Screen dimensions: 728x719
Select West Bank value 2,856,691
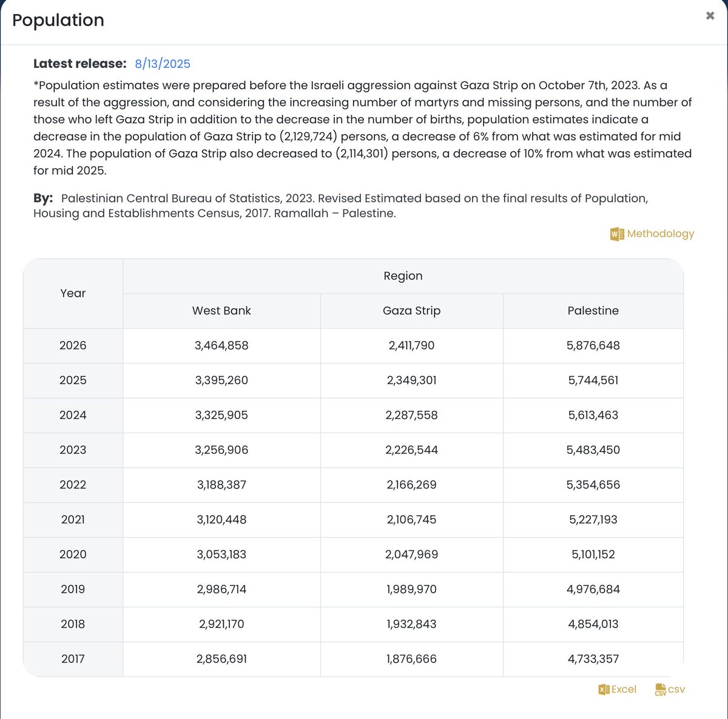click(221, 659)
